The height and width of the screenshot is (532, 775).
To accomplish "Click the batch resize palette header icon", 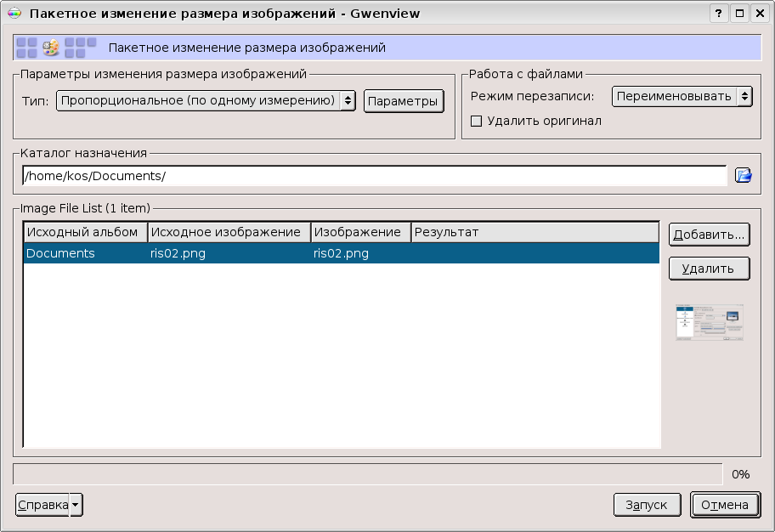I will click(50, 48).
